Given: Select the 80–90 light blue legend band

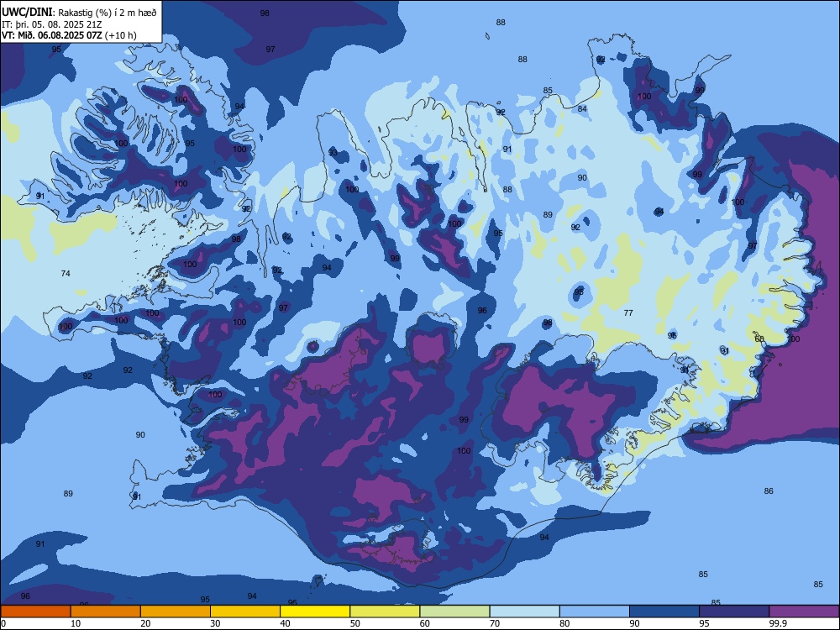Looking at the screenshot, I should pyautogui.click(x=595, y=612).
